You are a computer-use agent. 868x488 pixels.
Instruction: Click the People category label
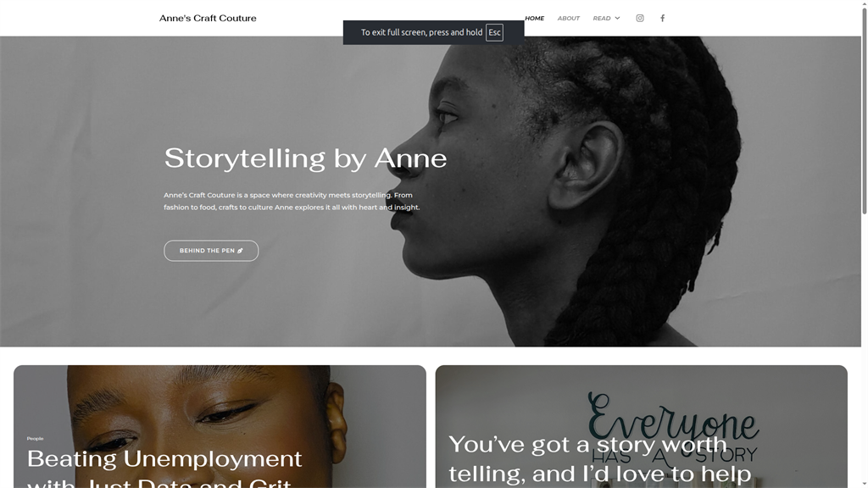click(35, 439)
